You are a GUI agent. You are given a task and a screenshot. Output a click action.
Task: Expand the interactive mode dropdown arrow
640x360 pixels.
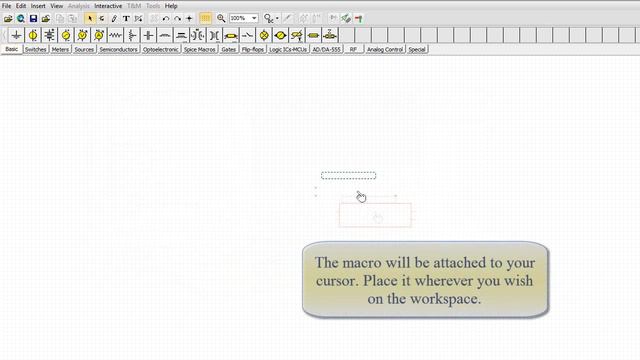pos(277,18)
